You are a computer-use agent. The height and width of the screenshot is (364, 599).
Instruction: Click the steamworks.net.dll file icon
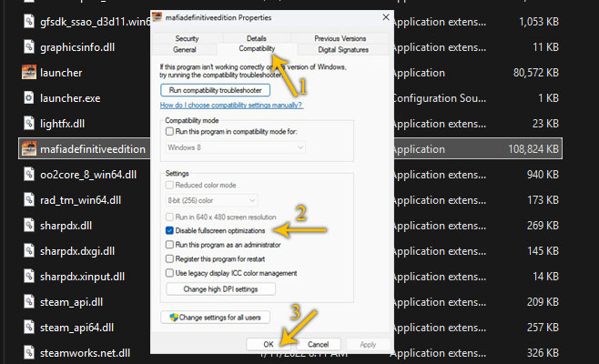point(29,352)
